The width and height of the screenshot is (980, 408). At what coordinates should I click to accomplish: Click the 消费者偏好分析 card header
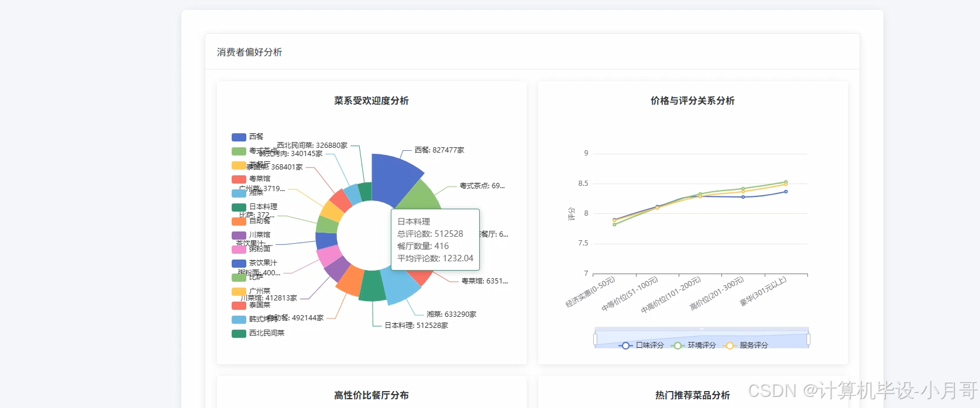250,52
